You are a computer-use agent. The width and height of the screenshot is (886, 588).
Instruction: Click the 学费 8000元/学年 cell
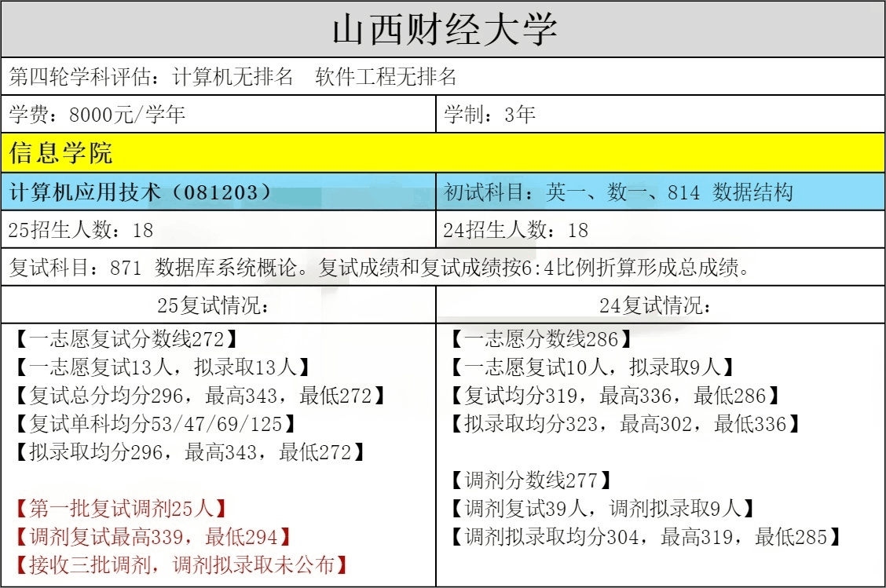pos(97,115)
